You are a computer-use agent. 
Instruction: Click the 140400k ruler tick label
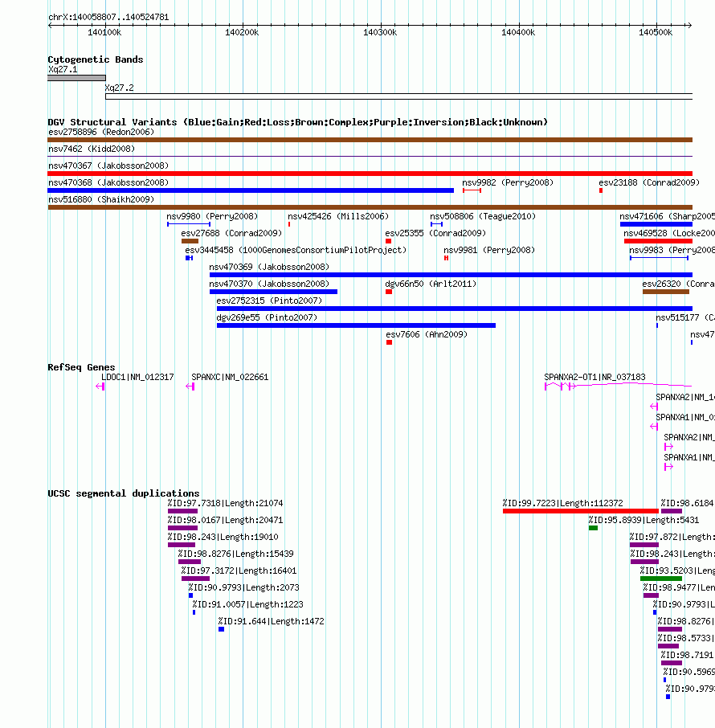click(518, 32)
